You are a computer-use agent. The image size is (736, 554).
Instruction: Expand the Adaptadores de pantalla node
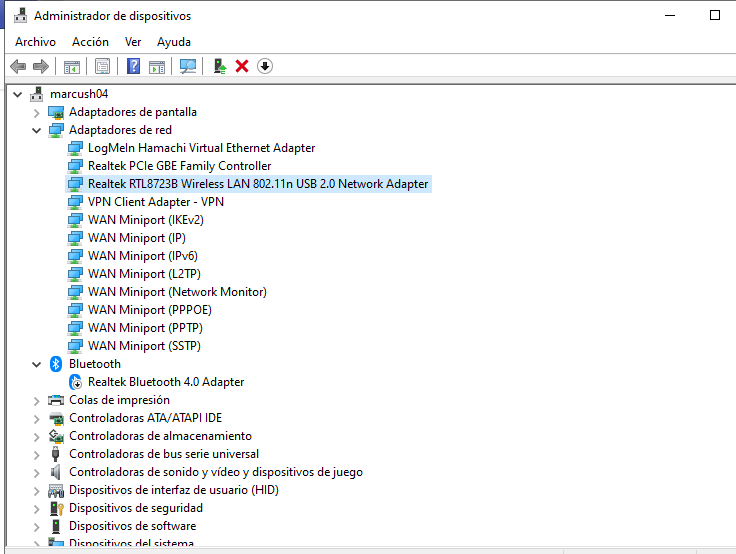pos(37,112)
